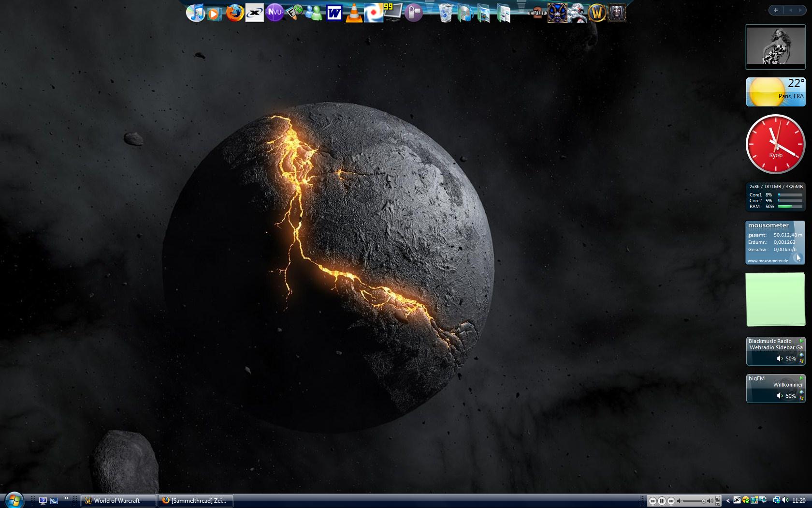Screen dimensions: 812x508
Task: Open the taskbar player dropdown arrow
Action: pyautogui.click(x=718, y=504)
